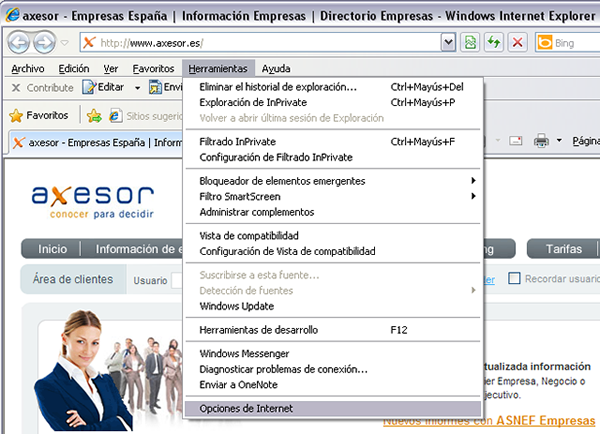Choose Eliminar el historial de exploración
600x434 pixels.
[x=333, y=87]
